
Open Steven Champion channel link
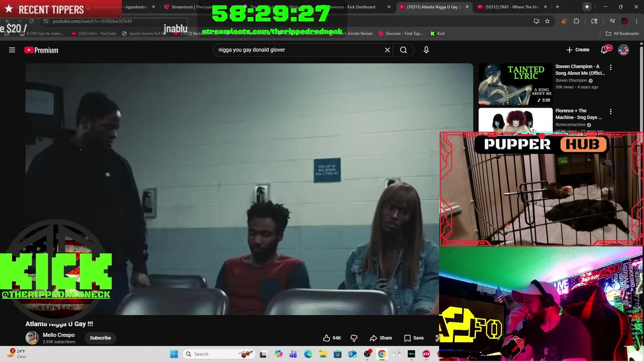571,80
